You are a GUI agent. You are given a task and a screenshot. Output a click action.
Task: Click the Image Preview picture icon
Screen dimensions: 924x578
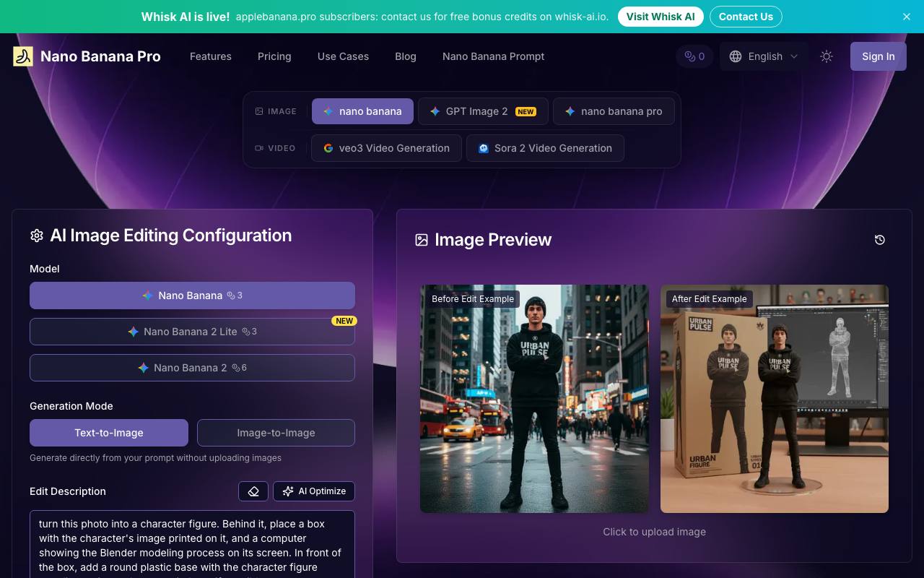coord(422,240)
